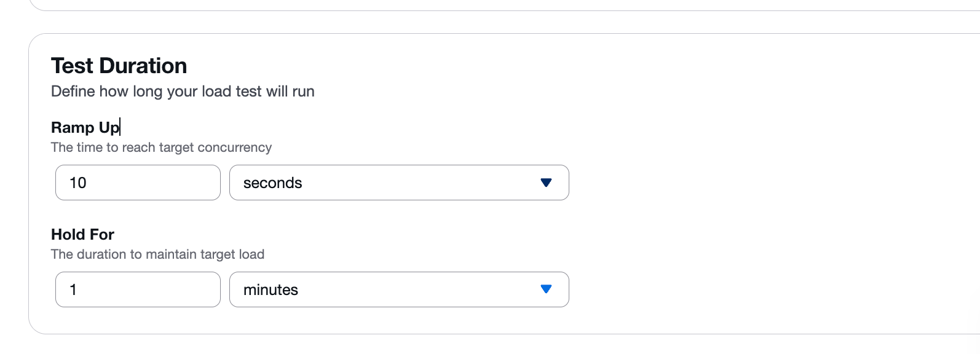The width and height of the screenshot is (980, 354).
Task: Place cursor on the Hold For number 1
Action: [x=73, y=290]
